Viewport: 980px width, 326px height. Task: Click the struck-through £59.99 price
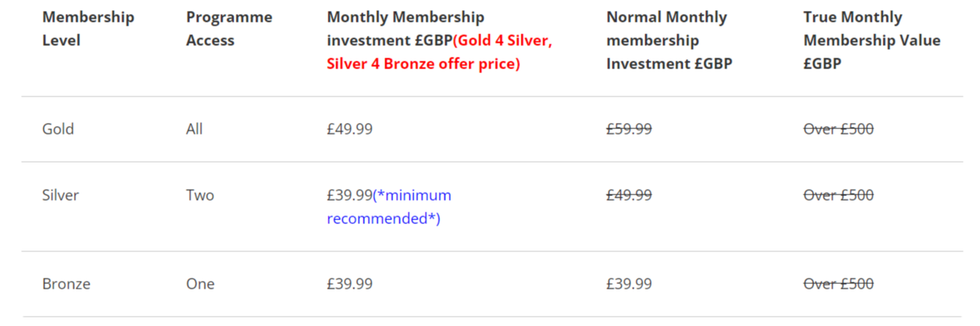(x=629, y=129)
